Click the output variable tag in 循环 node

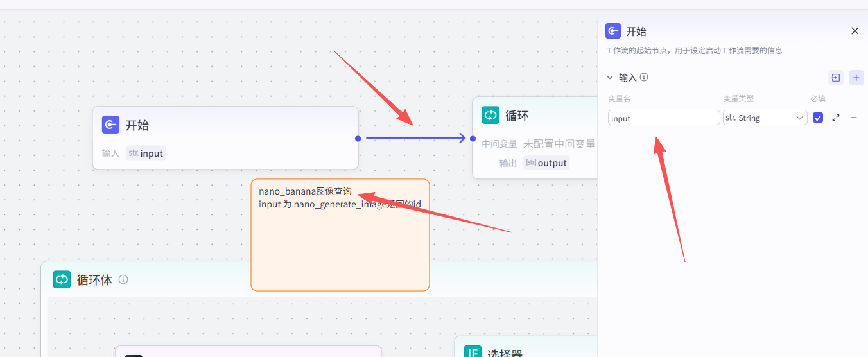(546, 163)
